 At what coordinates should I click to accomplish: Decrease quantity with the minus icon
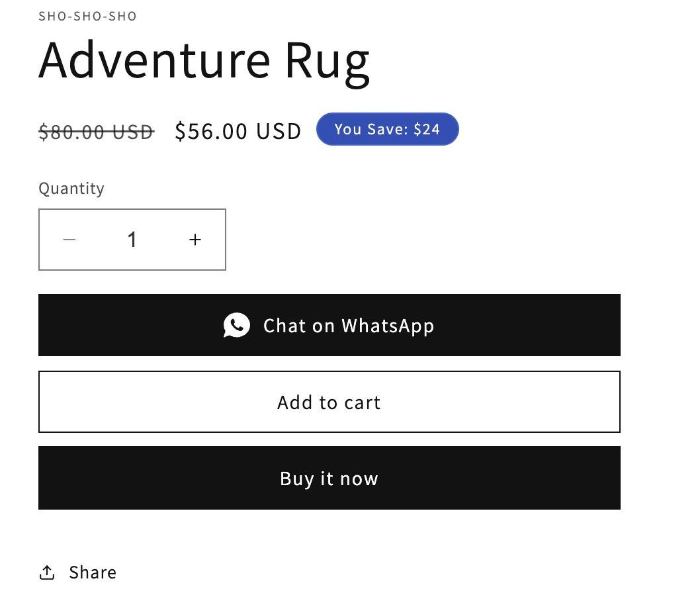(x=69, y=240)
